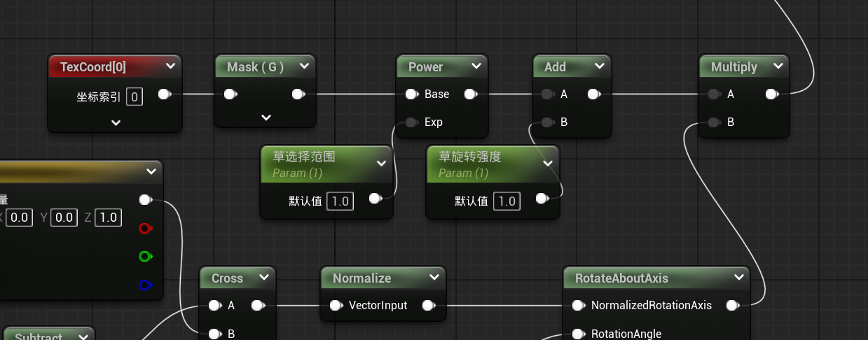The height and width of the screenshot is (340, 868).
Task: Click the TexCoord[0] output pin
Action: coord(164,94)
